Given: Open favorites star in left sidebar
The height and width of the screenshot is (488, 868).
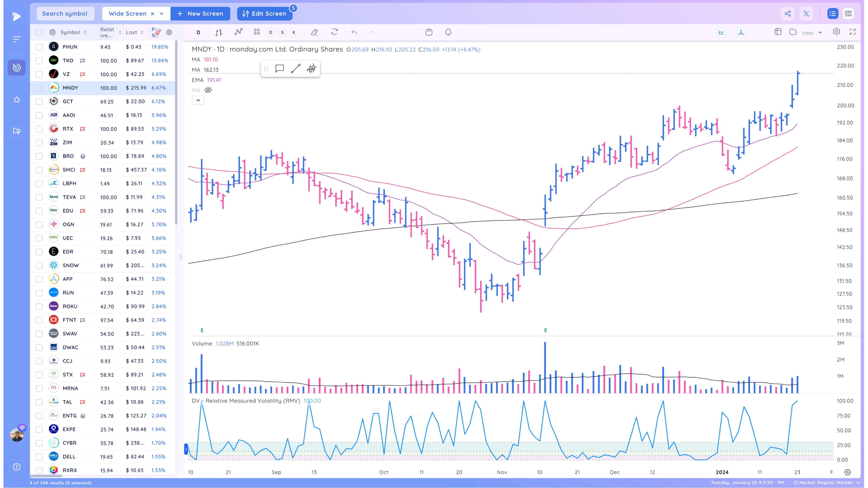Looking at the screenshot, I should click(x=17, y=99).
